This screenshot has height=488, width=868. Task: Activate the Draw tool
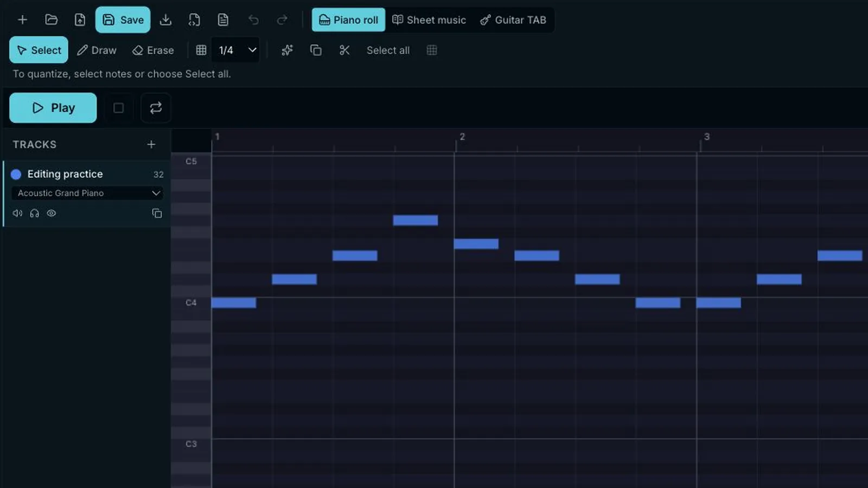97,50
